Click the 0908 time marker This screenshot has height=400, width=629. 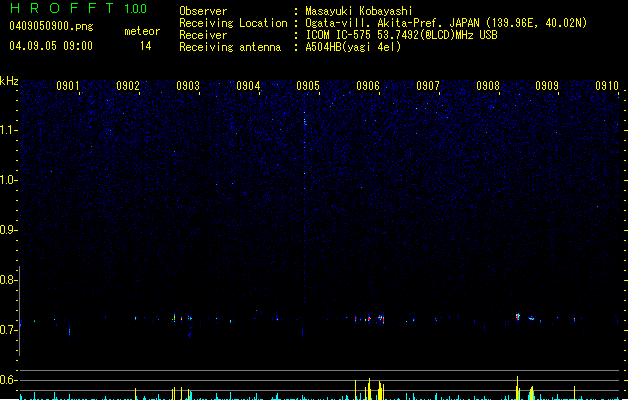488,86
